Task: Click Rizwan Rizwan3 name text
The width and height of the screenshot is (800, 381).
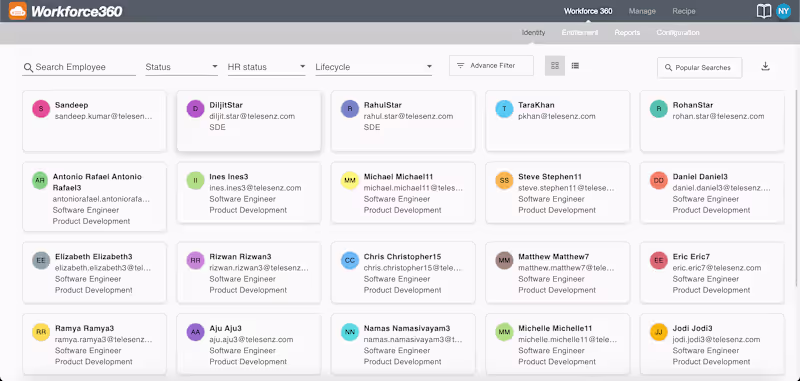Action: 240,257
